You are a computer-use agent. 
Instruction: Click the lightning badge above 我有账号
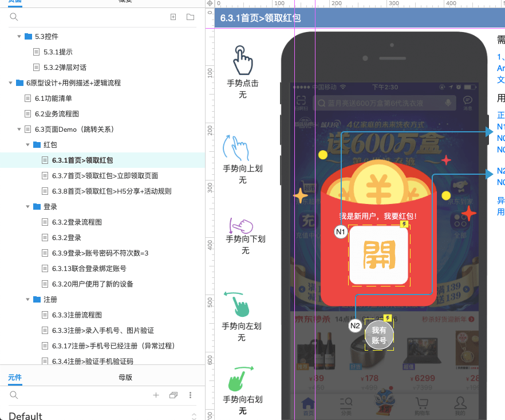tap(388, 318)
